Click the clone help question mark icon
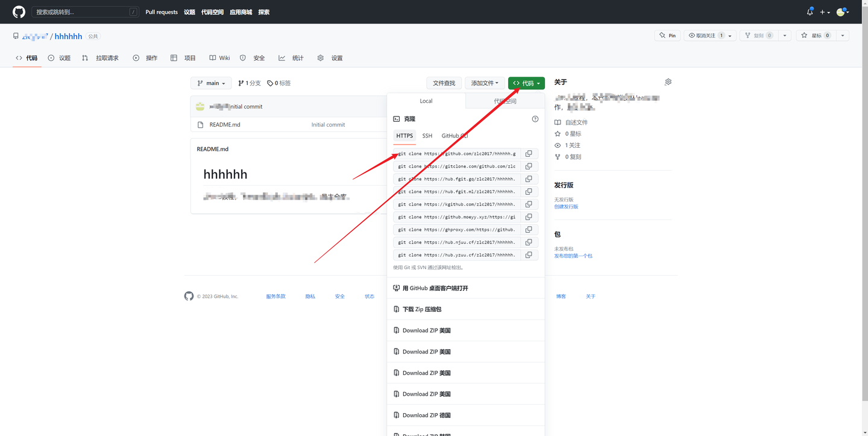This screenshot has height=436, width=868. click(x=535, y=119)
